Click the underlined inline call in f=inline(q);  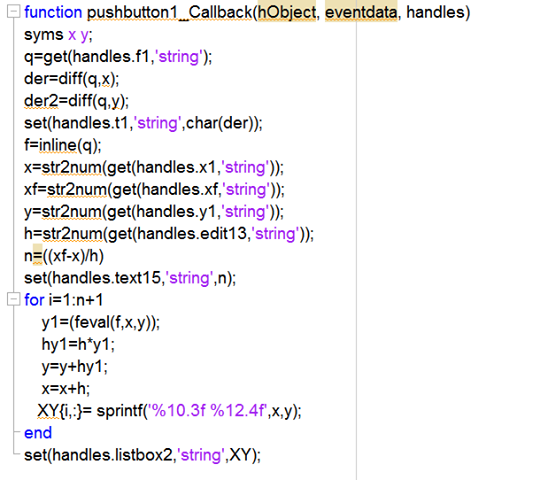58,145
